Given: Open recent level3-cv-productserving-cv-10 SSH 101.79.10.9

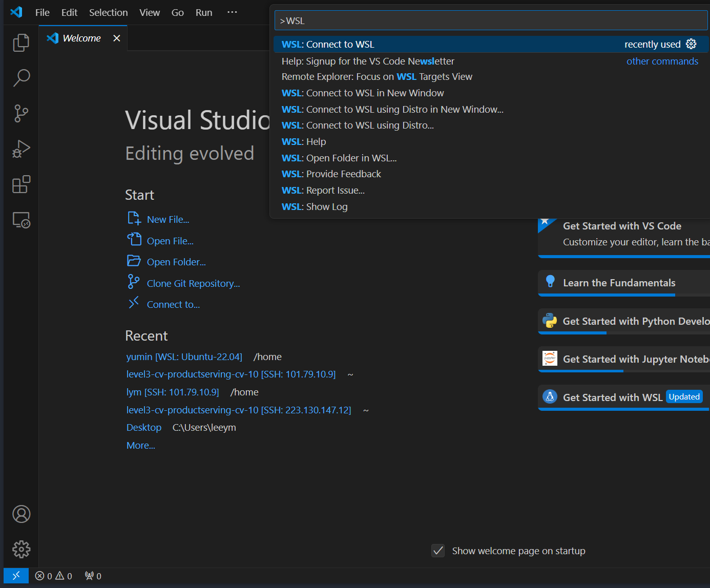Looking at the screenshot, I should click(231, 374).
